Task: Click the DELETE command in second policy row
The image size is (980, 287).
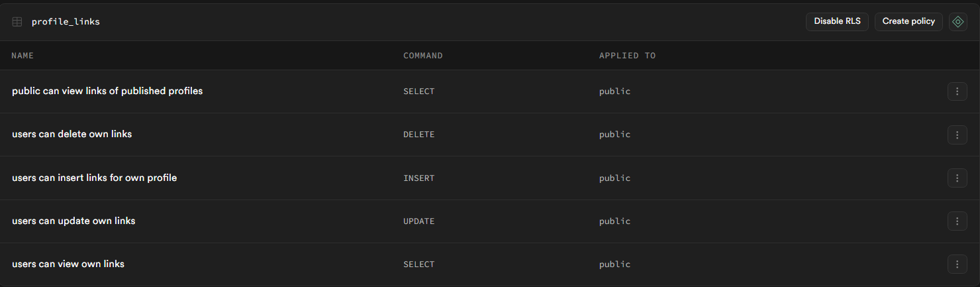Action: (419, 135)
